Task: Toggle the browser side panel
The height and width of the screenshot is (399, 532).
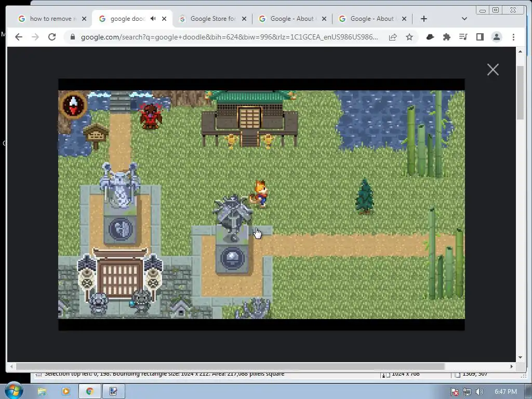Action: (x=480, y=37)
